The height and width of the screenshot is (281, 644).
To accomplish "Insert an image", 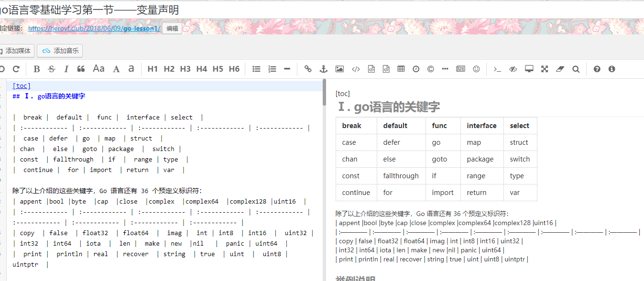I will pos(339,69).
